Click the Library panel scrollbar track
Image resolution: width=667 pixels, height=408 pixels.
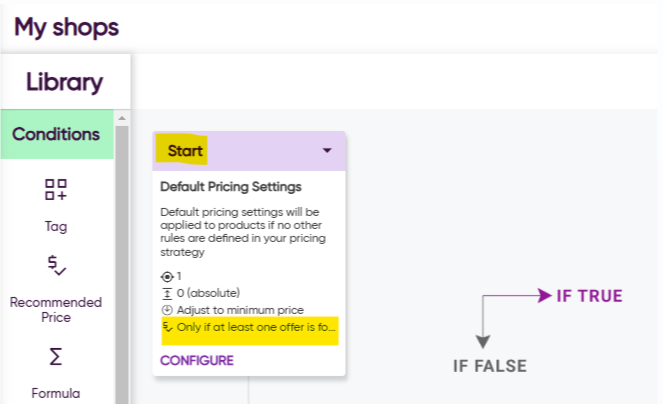tap(122, 264)
